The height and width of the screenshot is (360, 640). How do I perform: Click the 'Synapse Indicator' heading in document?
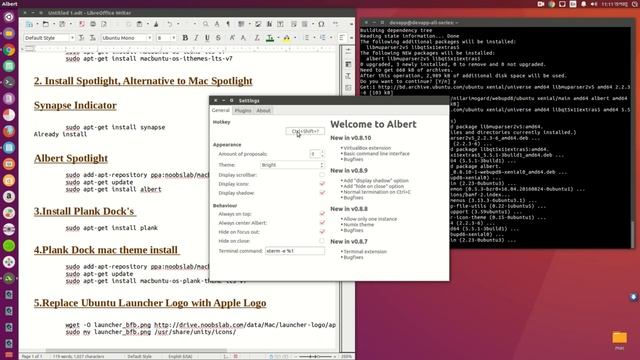click(75, 105)
